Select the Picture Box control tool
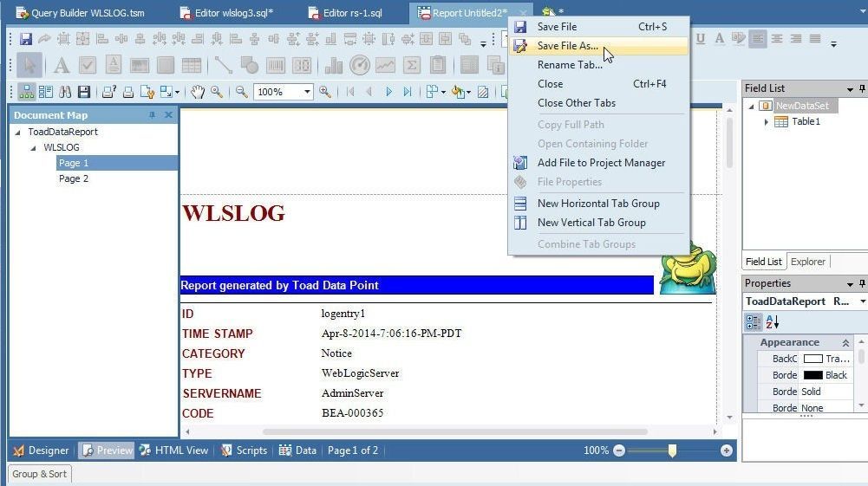This screenshot has width=868, height=486. point(139,65)
